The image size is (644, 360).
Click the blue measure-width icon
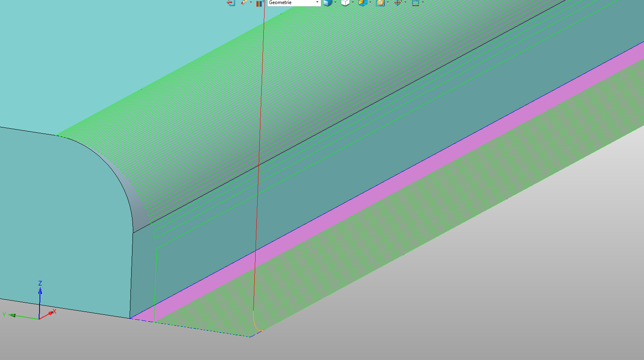tap(415, 3)
